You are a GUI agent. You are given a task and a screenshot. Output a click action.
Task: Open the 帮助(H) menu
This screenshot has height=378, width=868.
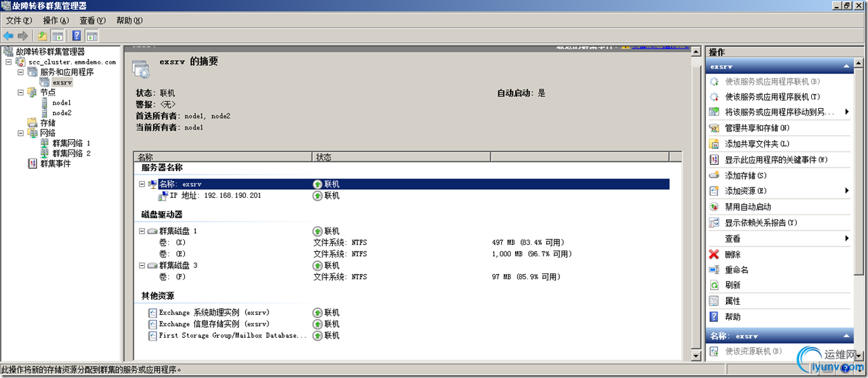pyautogui.click(x=129, y=21)
